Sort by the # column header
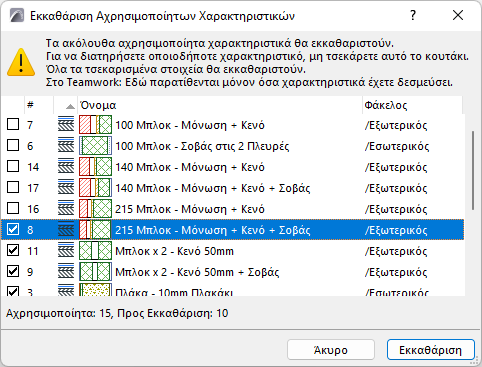Screen dimensions: 482x367 [x=39, y=105]
